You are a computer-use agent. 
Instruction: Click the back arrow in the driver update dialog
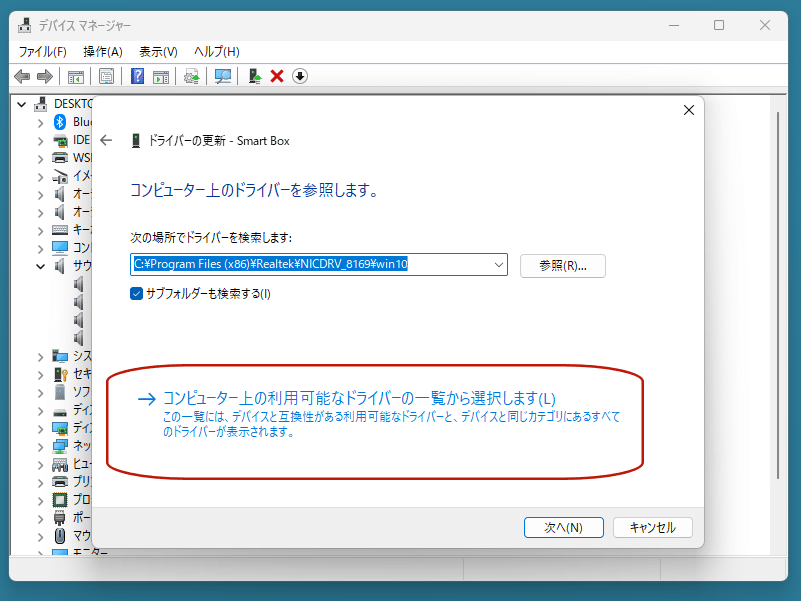point(106,141)
